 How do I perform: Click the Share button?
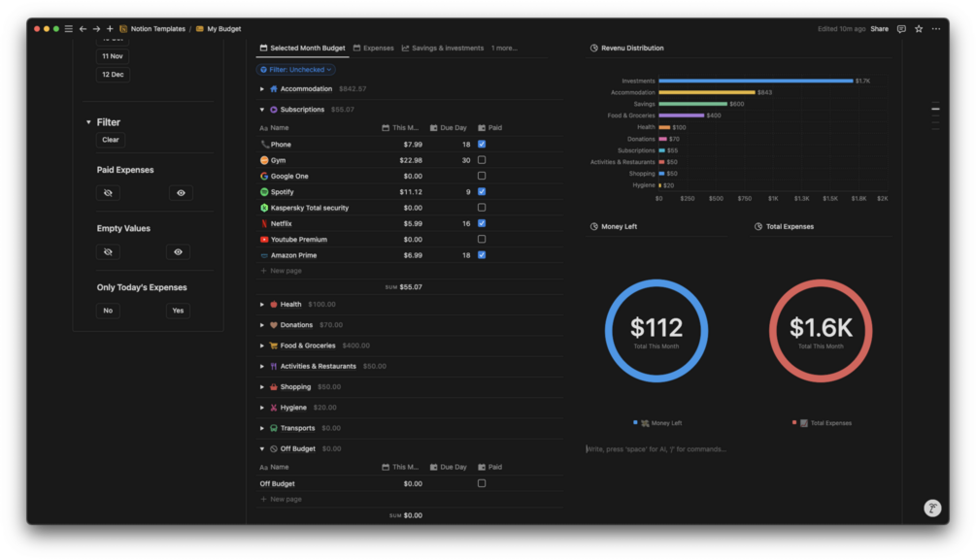[x=879, y=28]
